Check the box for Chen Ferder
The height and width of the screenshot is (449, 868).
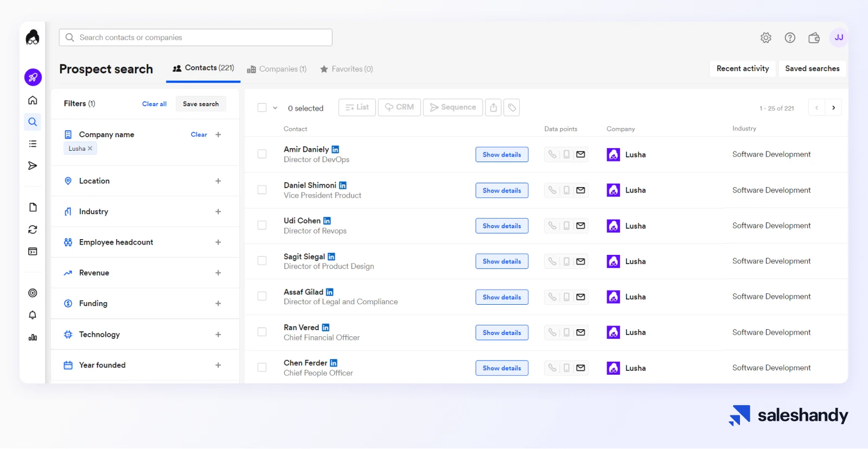(x=262, y=368)
